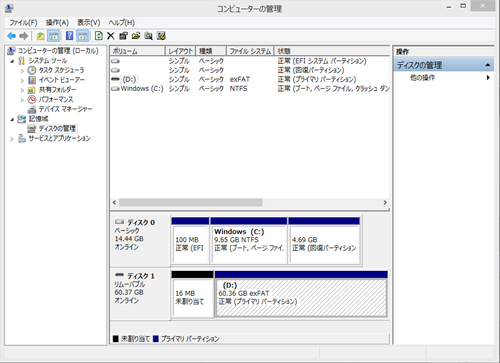Open the 表示(V) menu
The width and height of the screenshot is (500, 363).
click(89, 23)
